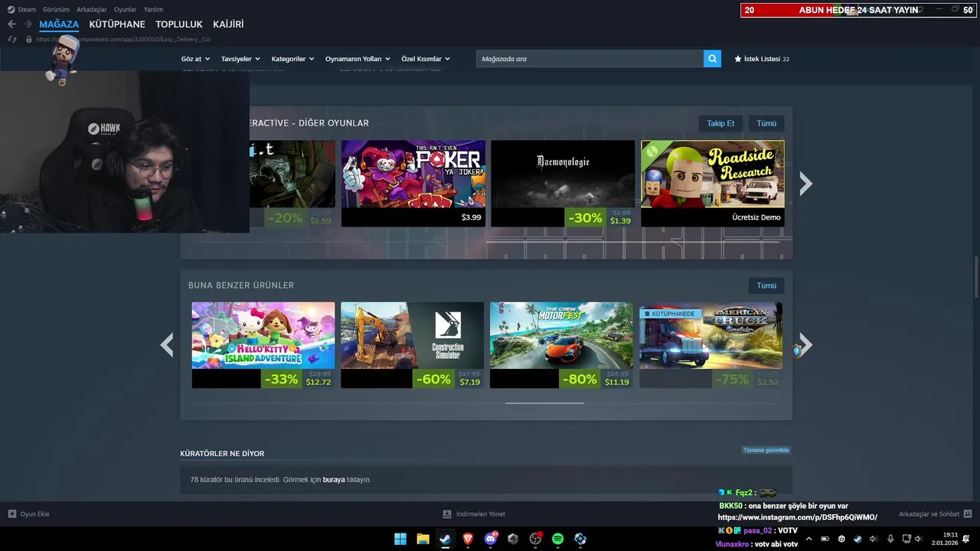The width and height of the screenshot is (980, 551).
Task: Open File Explorer from the taskbar
Action: [x=423, y=539]
